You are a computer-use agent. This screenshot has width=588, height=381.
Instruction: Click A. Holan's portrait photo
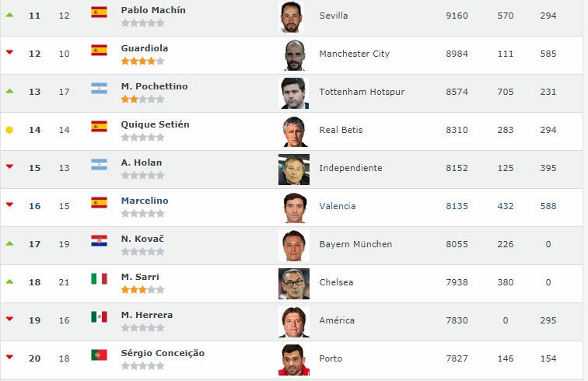click(293, 170)
